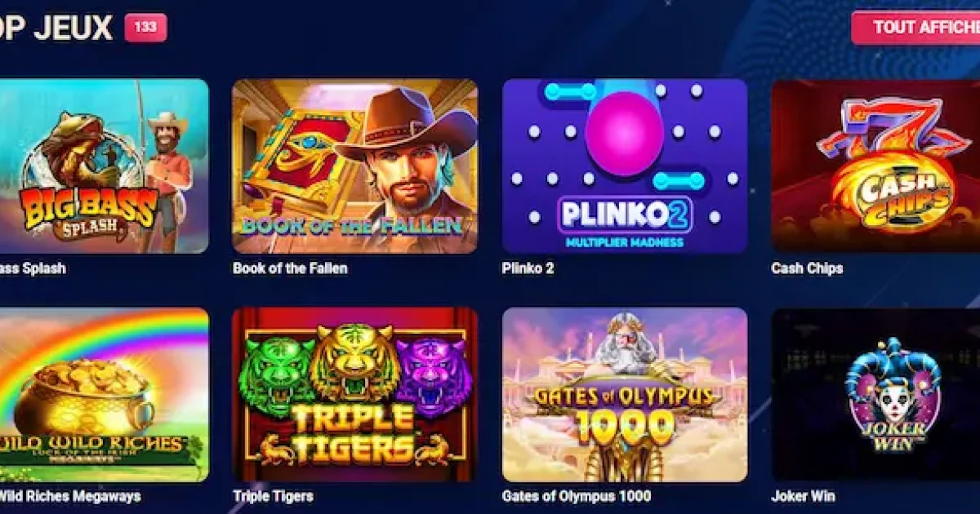
Task: Click the Tout Afficher button
Action: [916, 28]
